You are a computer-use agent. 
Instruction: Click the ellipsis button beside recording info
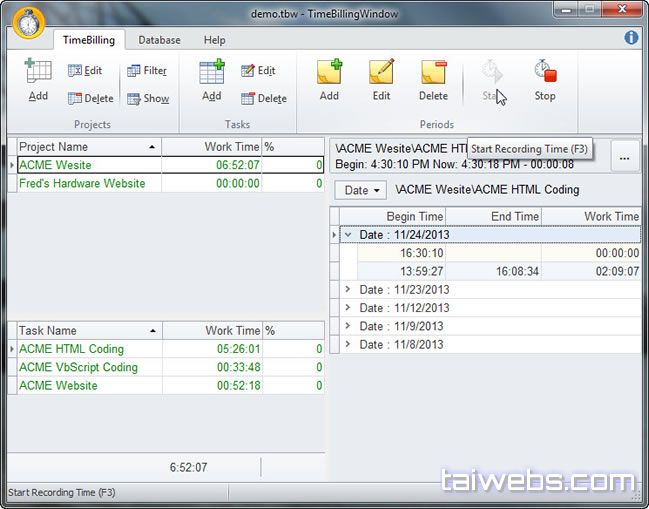click(624, 157)
